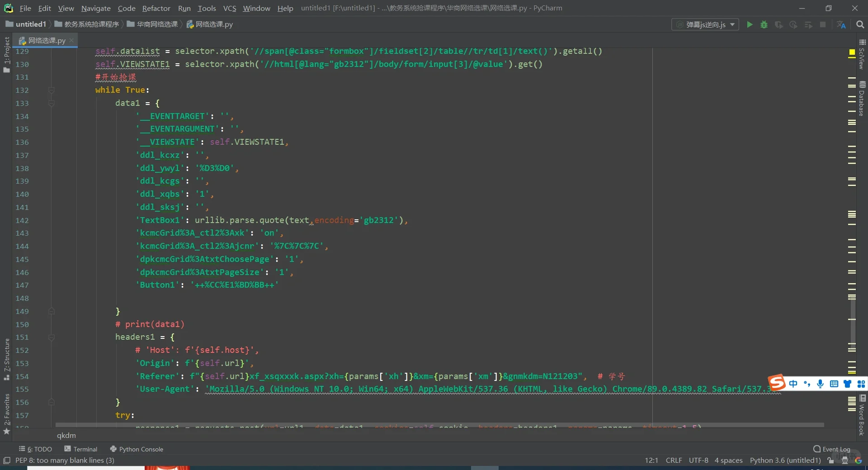Click the Sogou input method S logo
868x470 pixels.
777,383
